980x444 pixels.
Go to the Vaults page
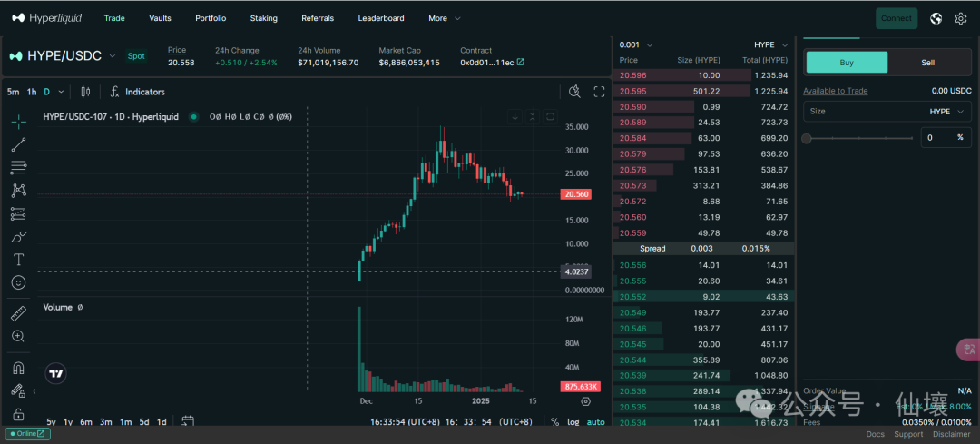[x=160, y=18]
